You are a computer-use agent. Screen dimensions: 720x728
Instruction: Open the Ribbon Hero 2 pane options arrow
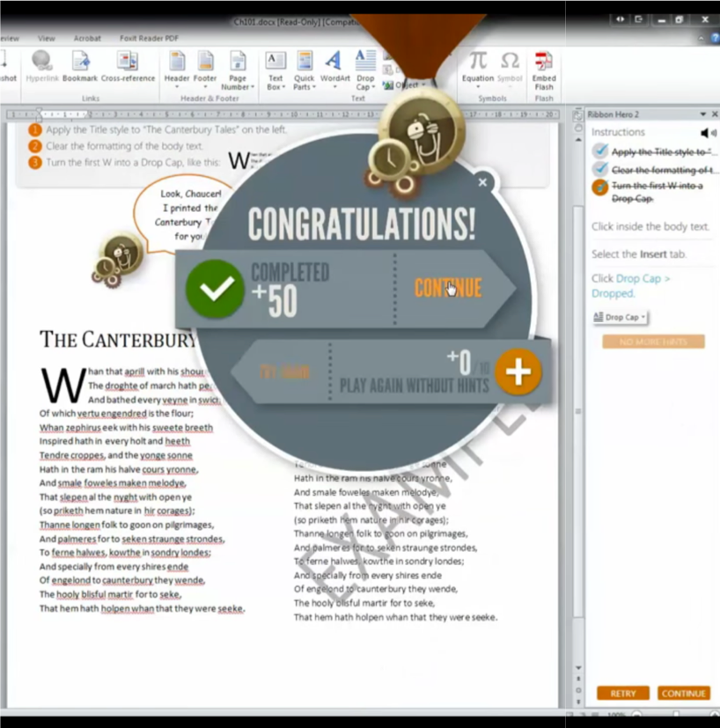click(702, 114)
